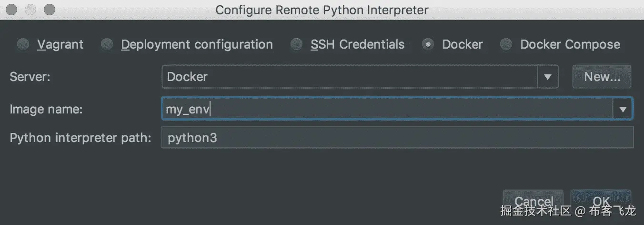Open the Image name dropdown arrow
The height and width of the screenshot is (225, 644).
coord(623,109)
